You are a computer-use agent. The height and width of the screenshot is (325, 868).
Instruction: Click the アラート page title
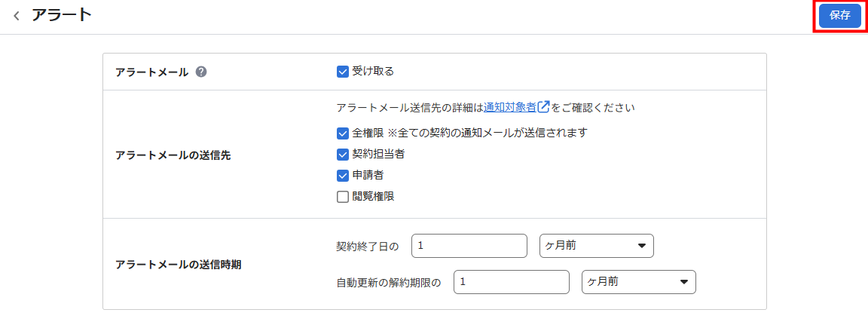[x=62, y=16]
